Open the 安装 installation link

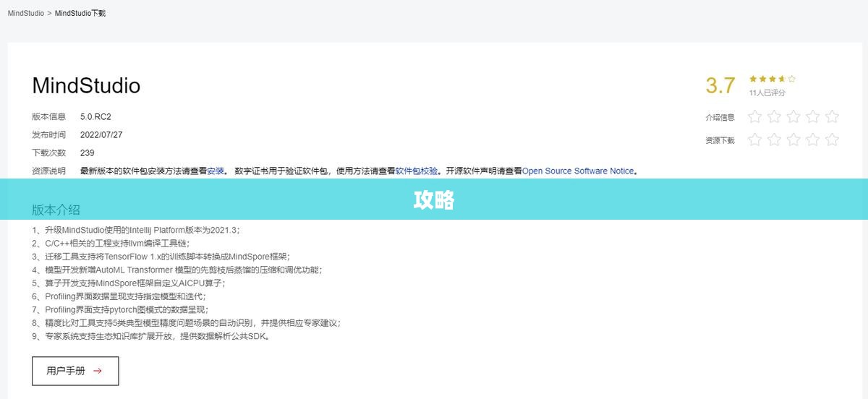click(216, 171)
